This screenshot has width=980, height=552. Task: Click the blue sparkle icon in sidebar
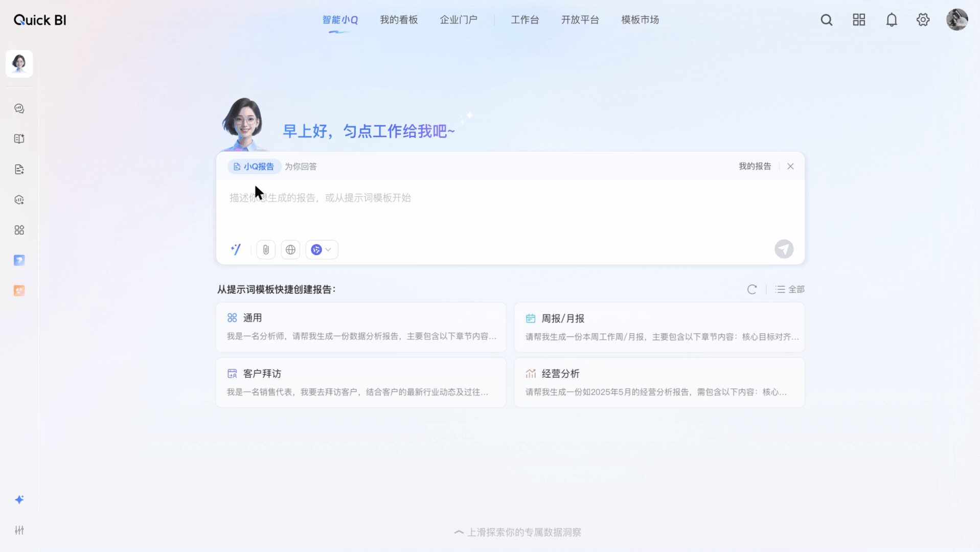pos(19,500)
